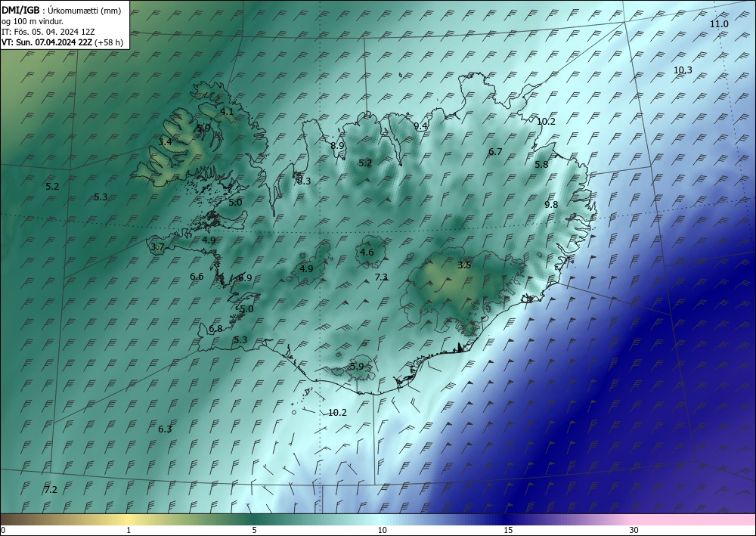The image size is (756, 536).
Task: Pick the 3.4 value label
Action: coord(165,141)
